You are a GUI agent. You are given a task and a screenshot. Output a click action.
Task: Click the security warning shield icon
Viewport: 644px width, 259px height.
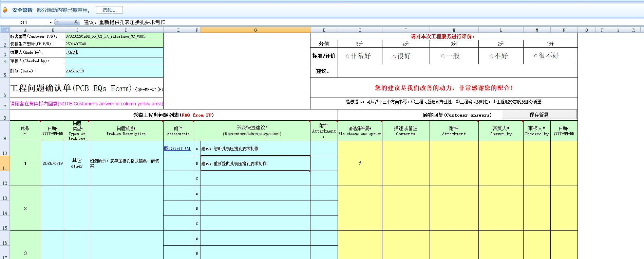coord(5,10)
